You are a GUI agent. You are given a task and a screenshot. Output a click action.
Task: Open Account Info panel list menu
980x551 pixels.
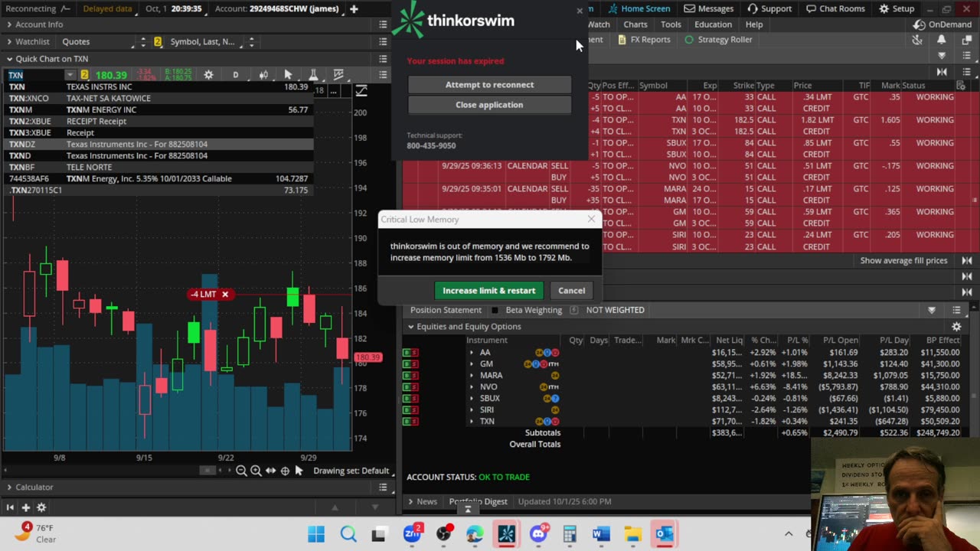pos(383,24)
